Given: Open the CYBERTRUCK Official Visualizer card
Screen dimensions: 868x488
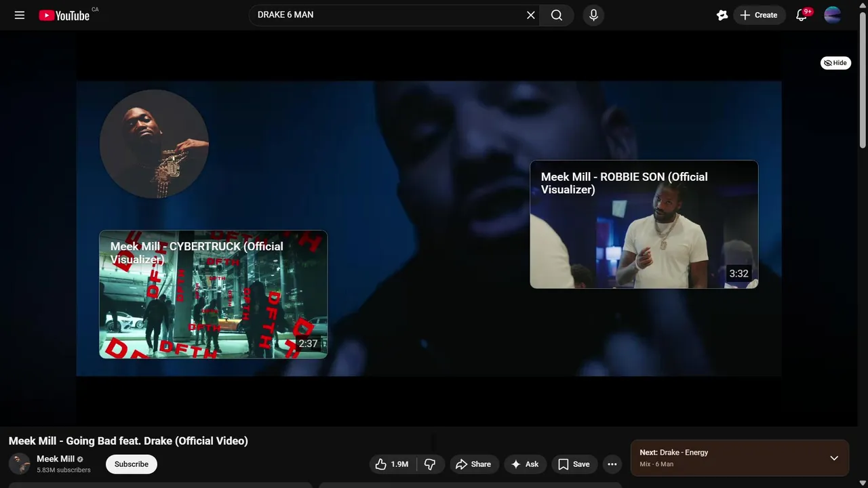Looking at the screenshot, I should 214,294.
